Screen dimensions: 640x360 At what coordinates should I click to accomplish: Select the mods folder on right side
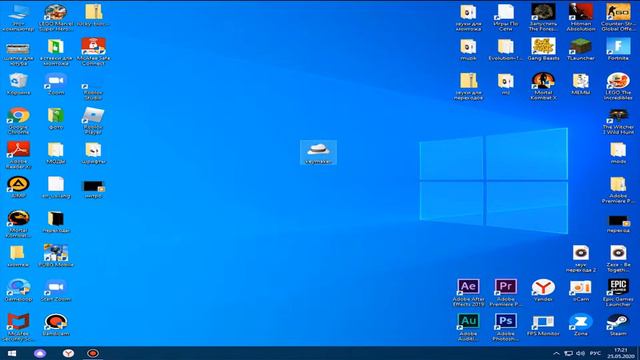(x=618, y=153)
